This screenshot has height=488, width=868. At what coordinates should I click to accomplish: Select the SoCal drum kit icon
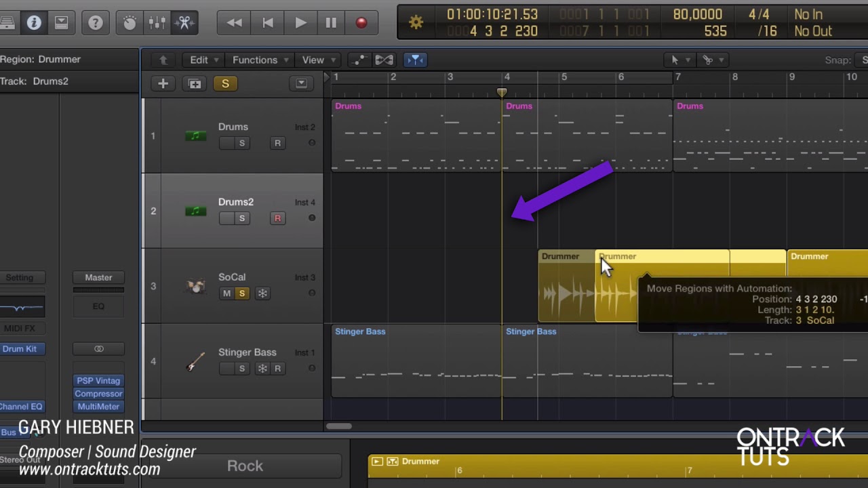[x=195, y=287]
